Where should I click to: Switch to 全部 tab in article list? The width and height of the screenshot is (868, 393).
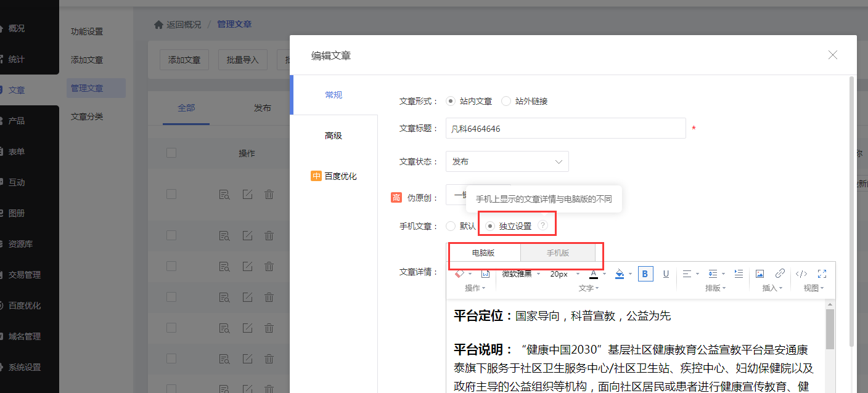point(186,108)
